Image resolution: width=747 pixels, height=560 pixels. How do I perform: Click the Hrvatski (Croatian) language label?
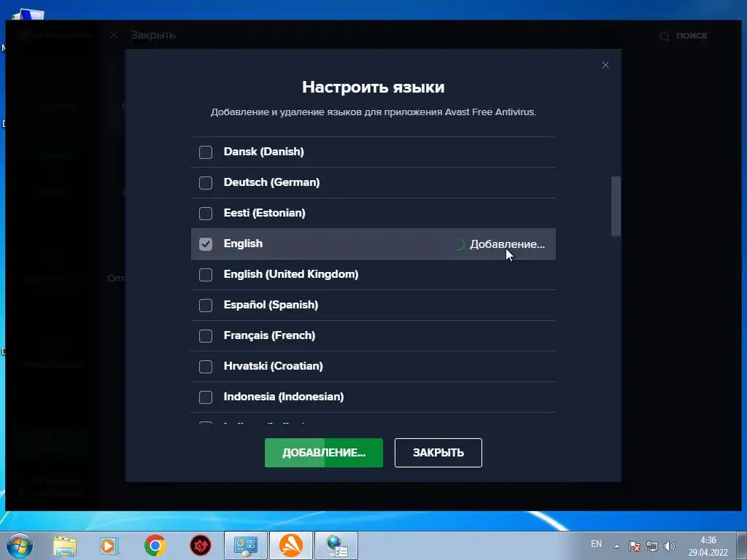tap(273, 366)
